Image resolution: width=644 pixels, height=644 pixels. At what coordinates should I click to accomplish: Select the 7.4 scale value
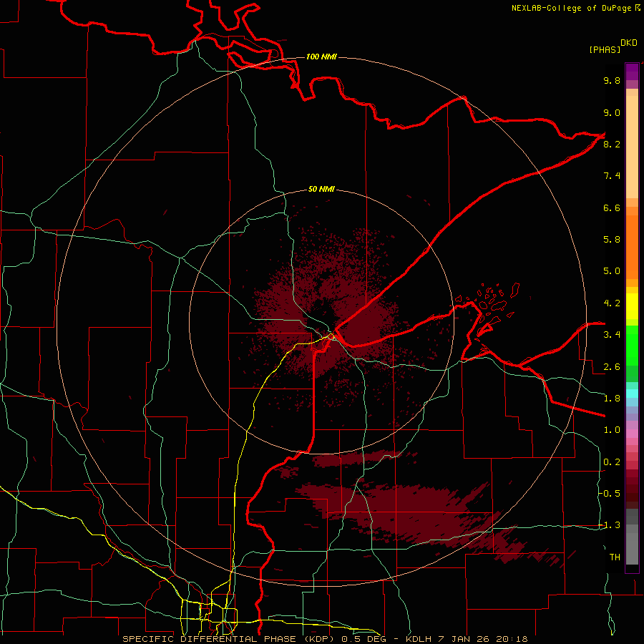click(612, 176)
